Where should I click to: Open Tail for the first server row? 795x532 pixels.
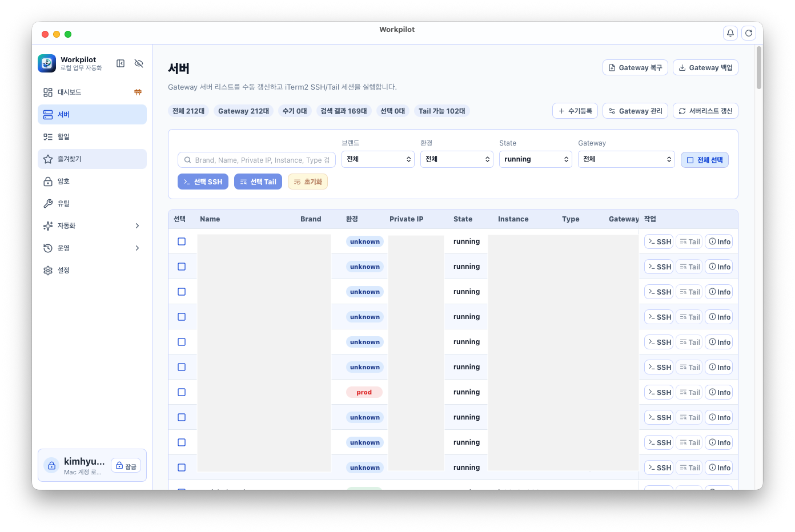tap(689, 241)
